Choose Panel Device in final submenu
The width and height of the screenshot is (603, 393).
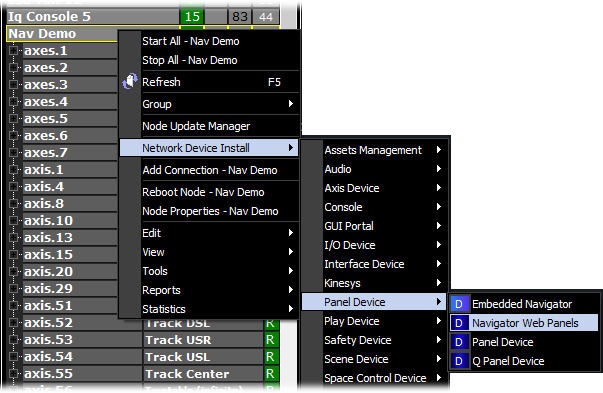pyautogui.click(x=524, y=342)
